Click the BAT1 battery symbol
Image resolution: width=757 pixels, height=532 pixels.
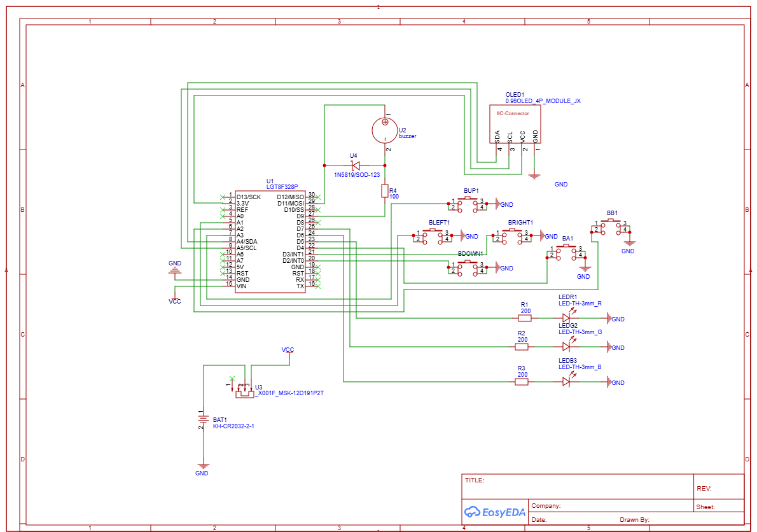click(x=204, y=419)
